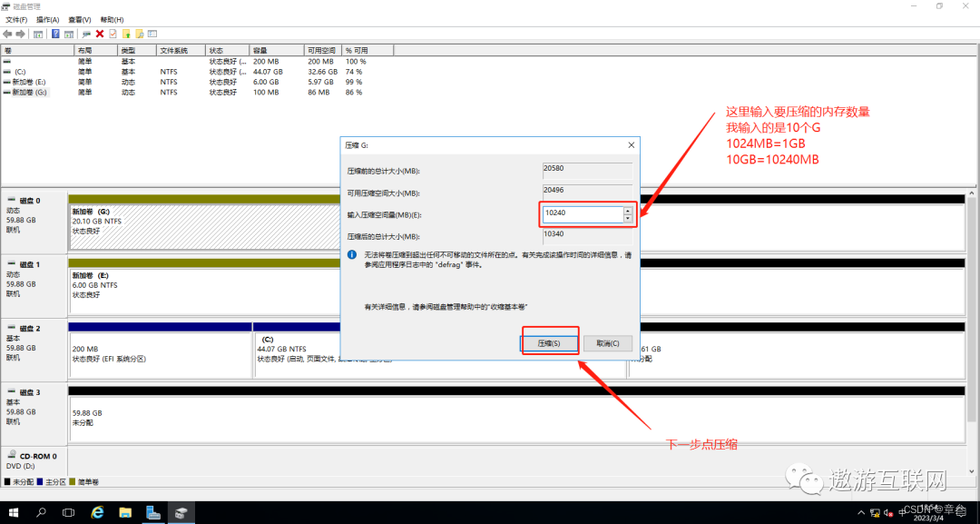Screen dimensions: 980x524
Task: Select the 新加卷 (E:) partition on 磁盘 1
Action: [204, 291]
